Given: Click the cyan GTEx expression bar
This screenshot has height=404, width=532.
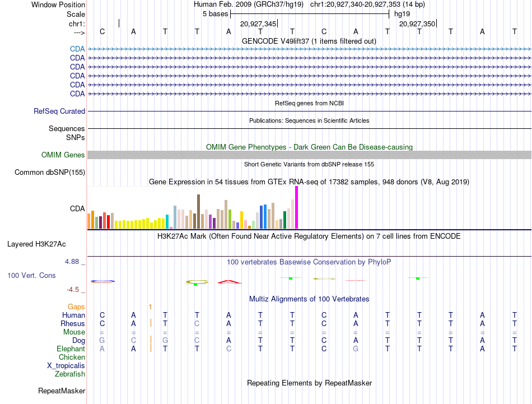Looking at the screenshot, I should (x=167, y=222).
